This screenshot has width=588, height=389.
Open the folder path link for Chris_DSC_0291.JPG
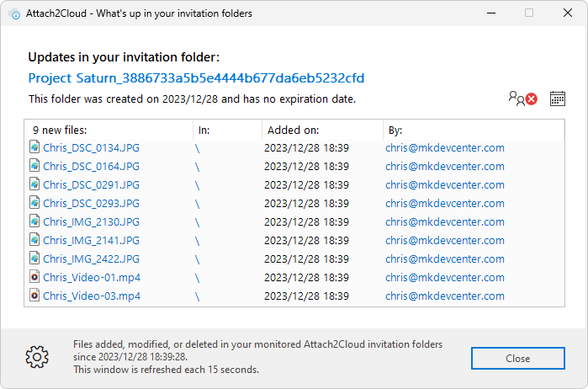197,185
